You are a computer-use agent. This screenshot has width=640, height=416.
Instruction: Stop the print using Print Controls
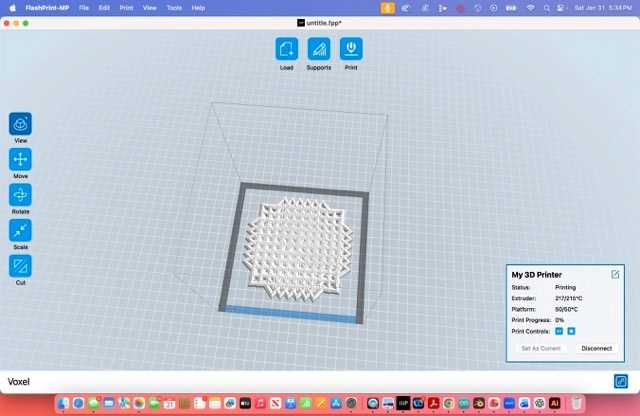571,330
